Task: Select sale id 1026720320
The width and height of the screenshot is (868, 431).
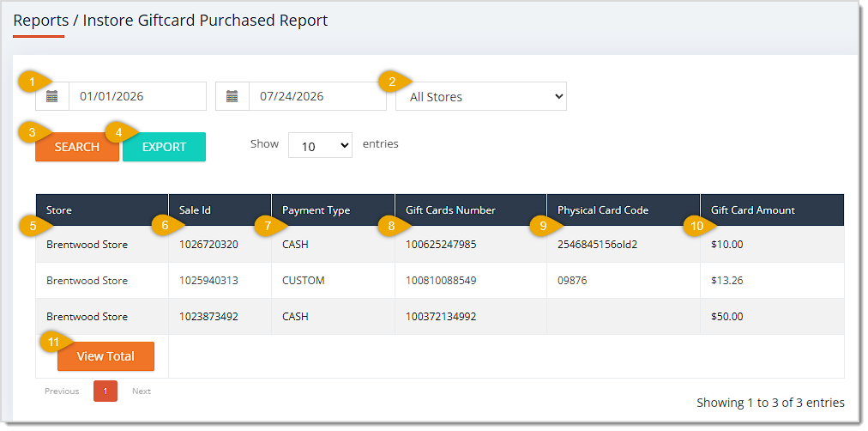Action: point(208,245)
